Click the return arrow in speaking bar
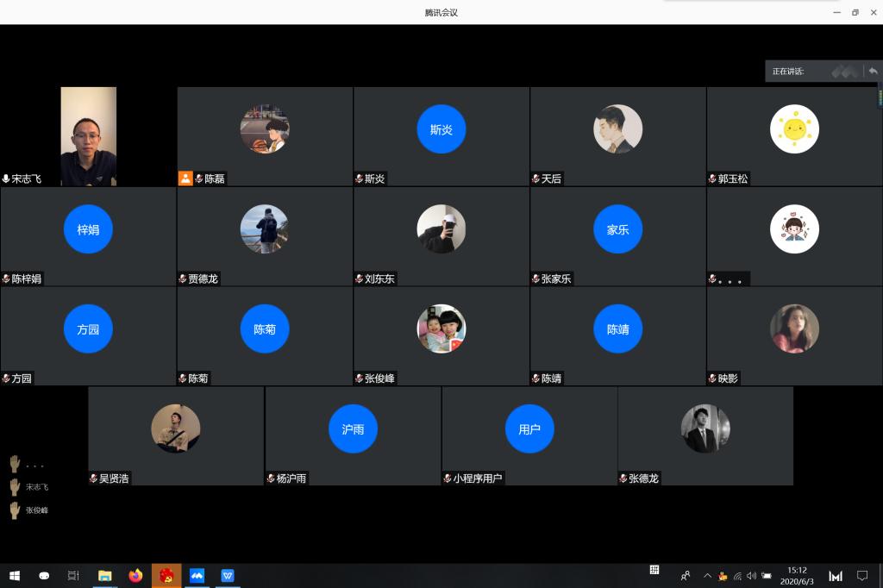883x588 pixels. [x=873, y=71]
